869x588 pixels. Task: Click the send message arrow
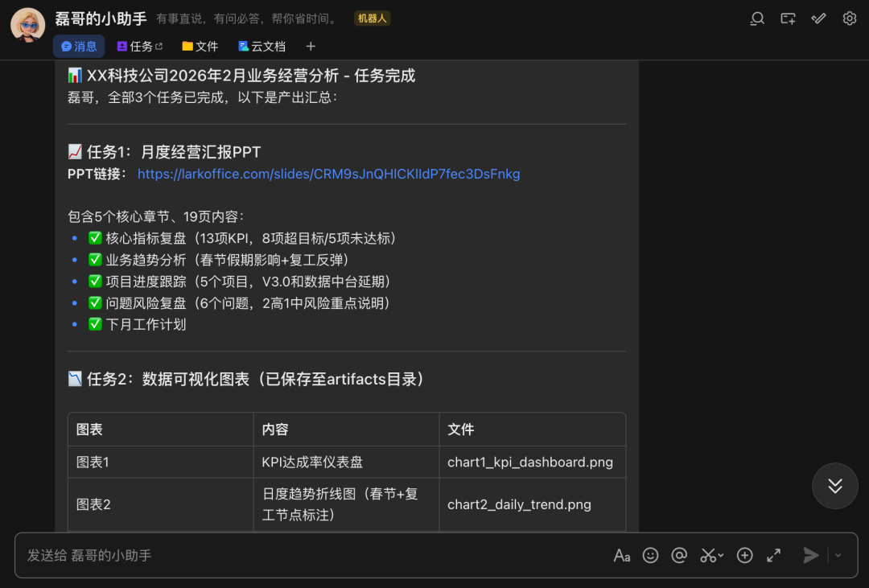810,555
